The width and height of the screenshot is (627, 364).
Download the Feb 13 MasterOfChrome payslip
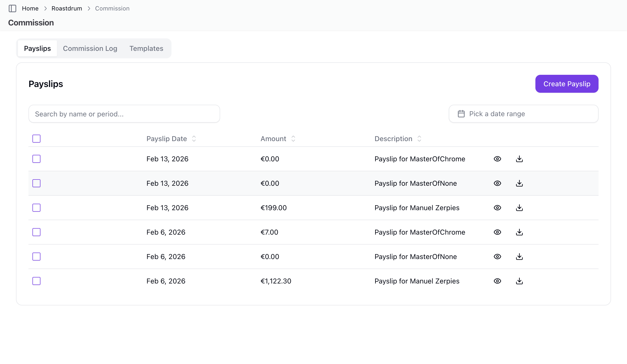[x=519, y=159]
